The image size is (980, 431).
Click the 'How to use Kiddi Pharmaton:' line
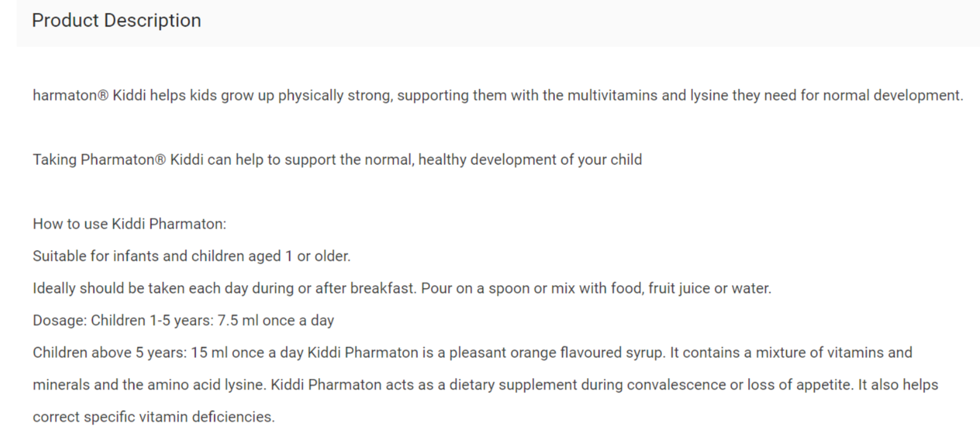130,224
